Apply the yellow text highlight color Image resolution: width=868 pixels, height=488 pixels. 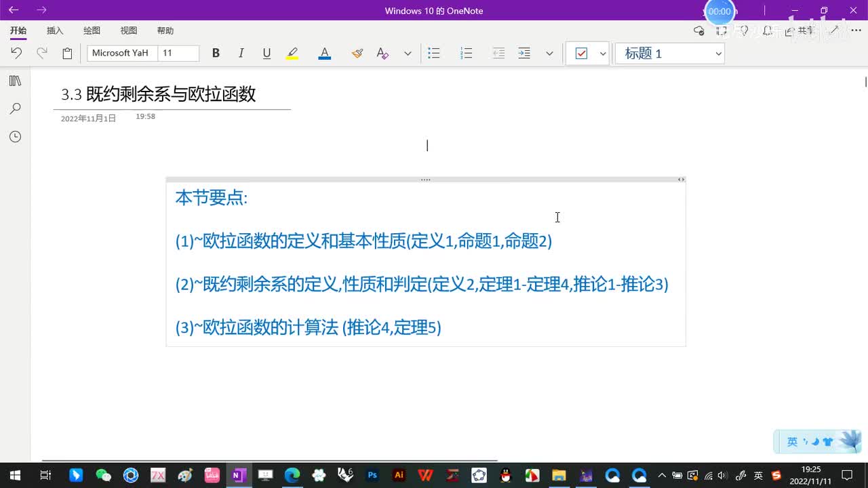pos(292,53)
